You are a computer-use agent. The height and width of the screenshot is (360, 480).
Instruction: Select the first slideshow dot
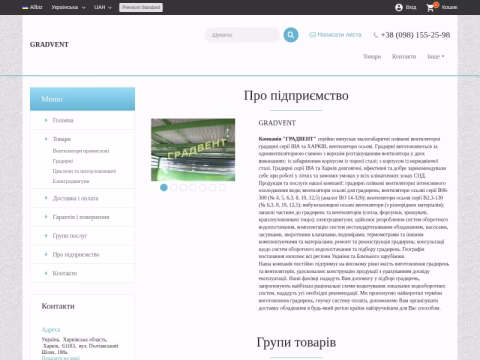pyautogui.click(x=164, y=188)
